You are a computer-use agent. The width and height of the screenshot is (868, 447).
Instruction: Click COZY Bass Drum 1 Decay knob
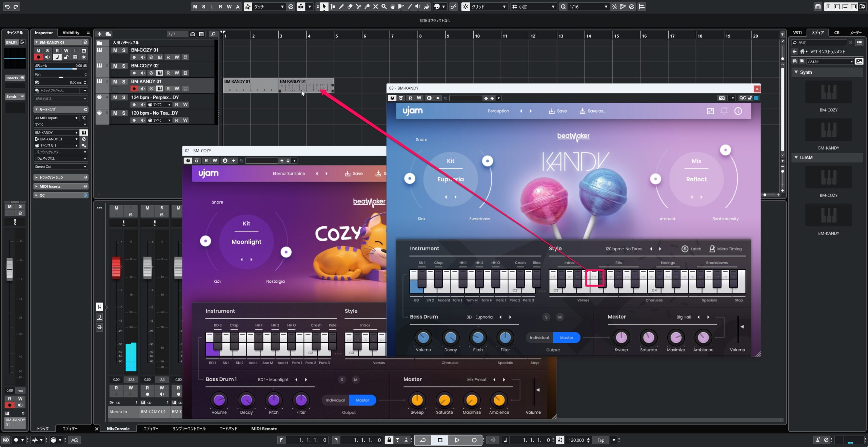[x=246, y=400]
